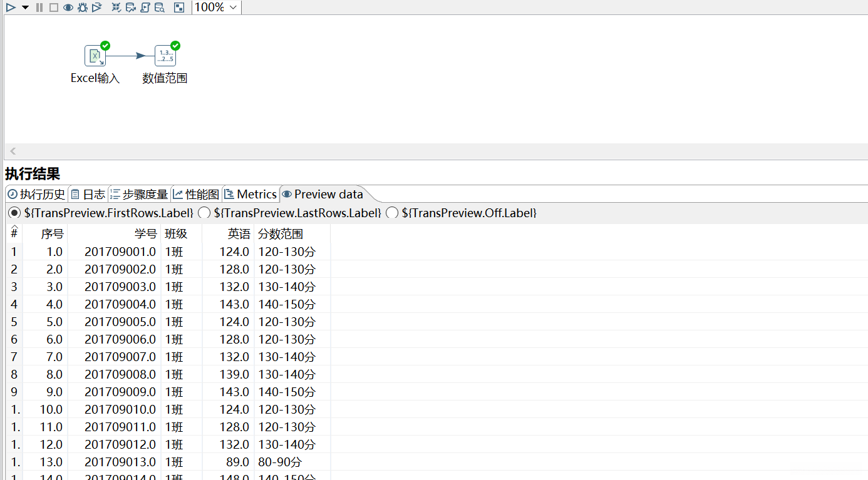Screen dimensions: 868x480
Task: Select 学号 cell 201709008.0
Action: (114, 374)
